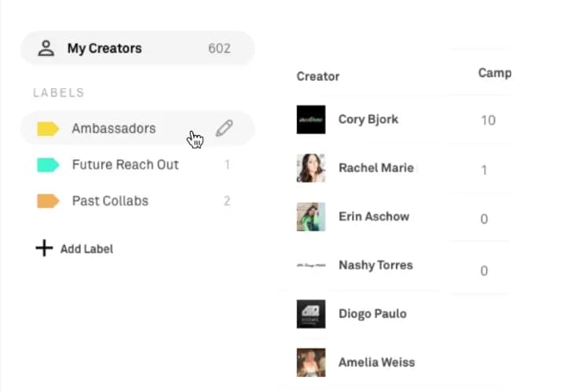Click the Camp column header
Image resolution: width=564 pixels, height=392 pixels.
coord(495,73)
